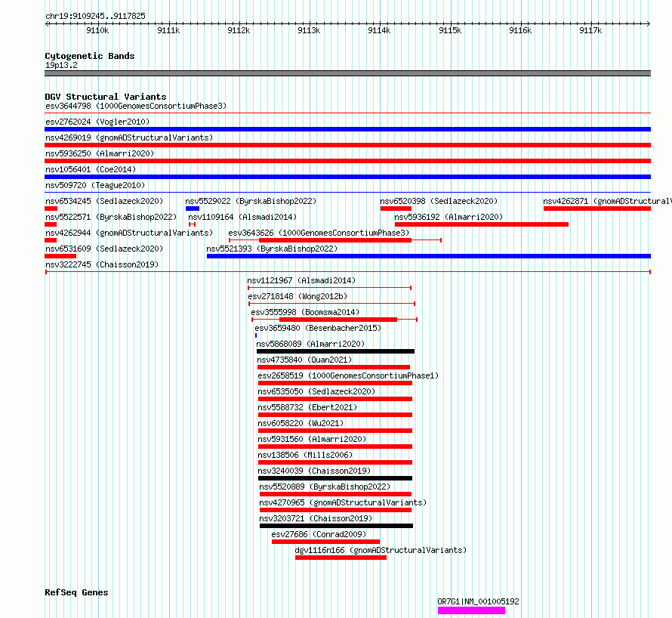This screenshot has width=672, height=618.
Task: Click nsv5936250 (Almarri2020) label
Action: click(x=100, y=153)
